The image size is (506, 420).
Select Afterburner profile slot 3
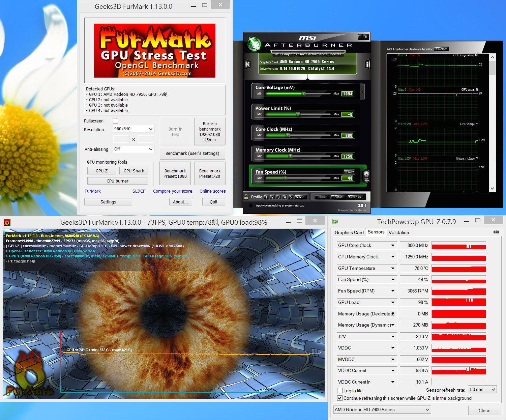(x=278, y=197)
